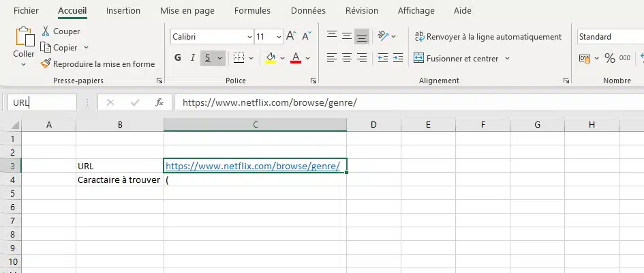Open Fusionner et centrer dropdown arrow
Viewport: 644px width, 273px height.
point(507,59)
